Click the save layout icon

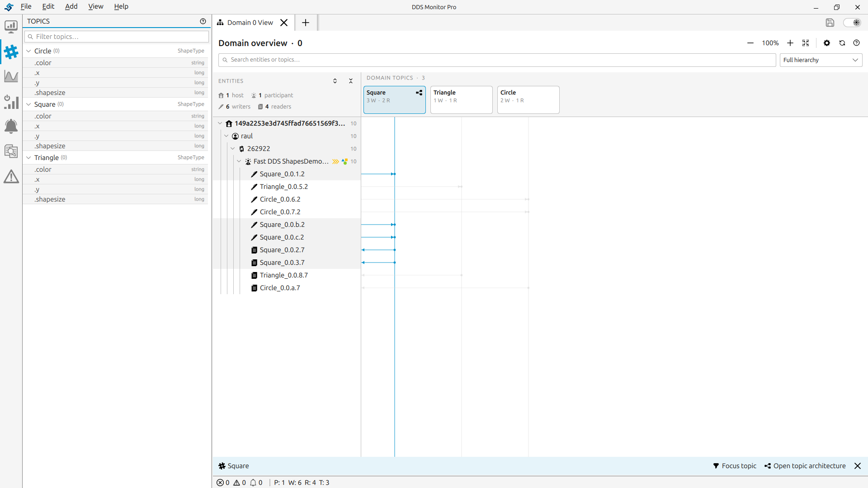(830, 23)
